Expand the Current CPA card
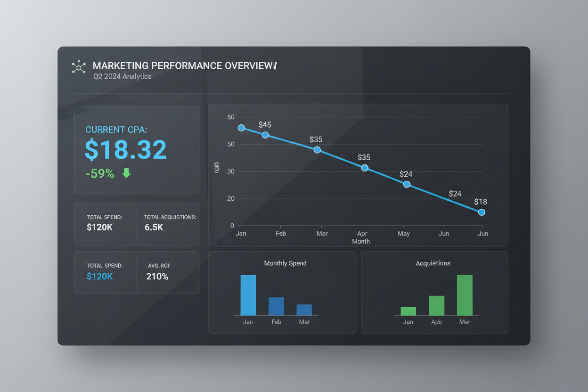This screenshot has height=392, width=588. (x=136, y=150)
